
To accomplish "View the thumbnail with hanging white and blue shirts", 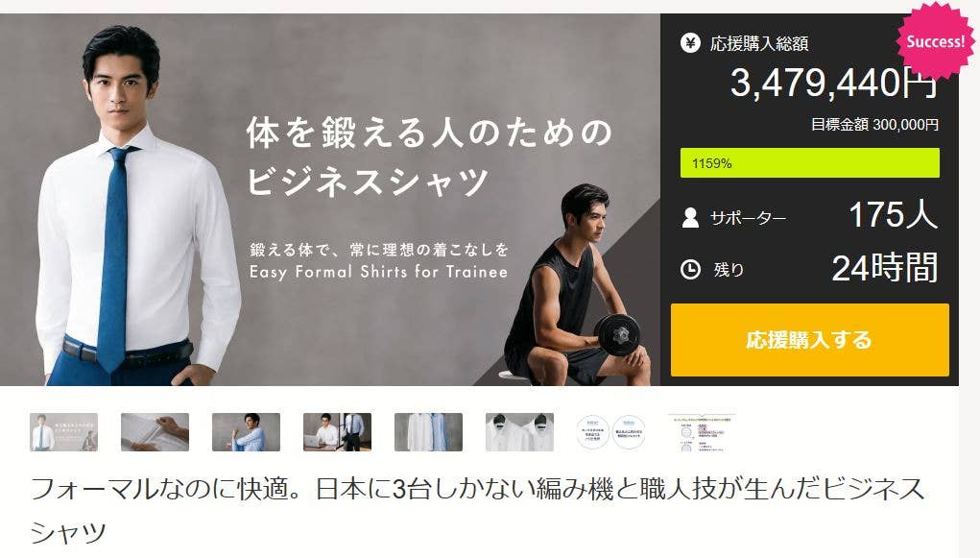I will pos(429,432).
